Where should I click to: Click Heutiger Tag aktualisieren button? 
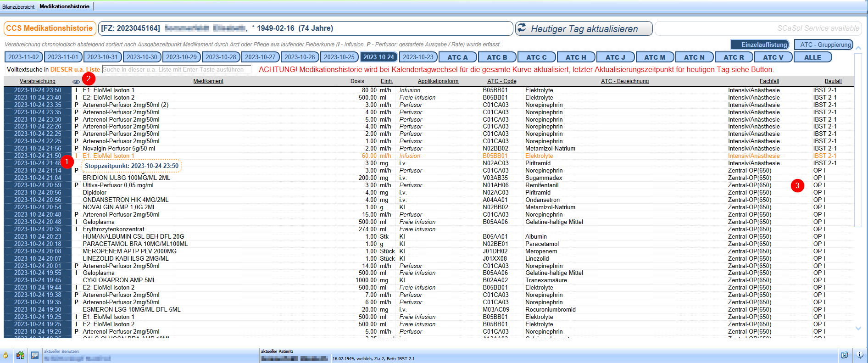click(584, 28)
